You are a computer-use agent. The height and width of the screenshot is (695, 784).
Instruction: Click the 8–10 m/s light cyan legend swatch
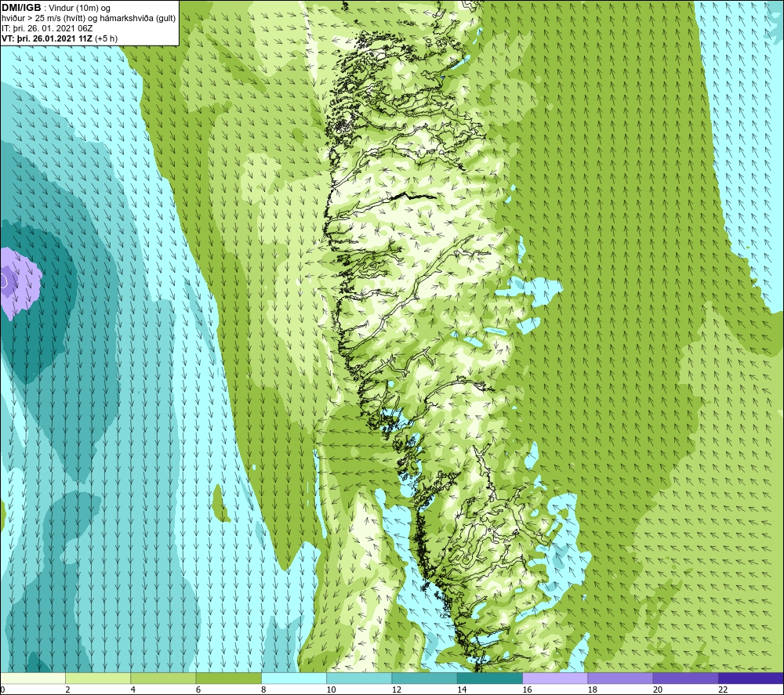point(294,678)
